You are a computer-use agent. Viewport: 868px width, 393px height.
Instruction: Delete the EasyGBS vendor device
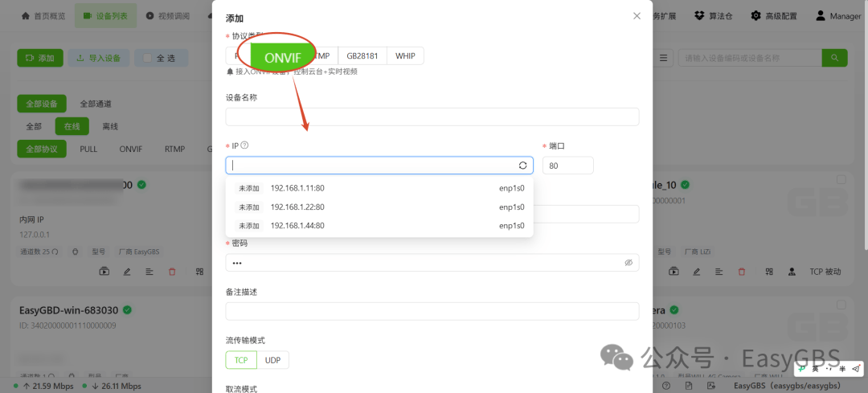(x=172, y=272)
